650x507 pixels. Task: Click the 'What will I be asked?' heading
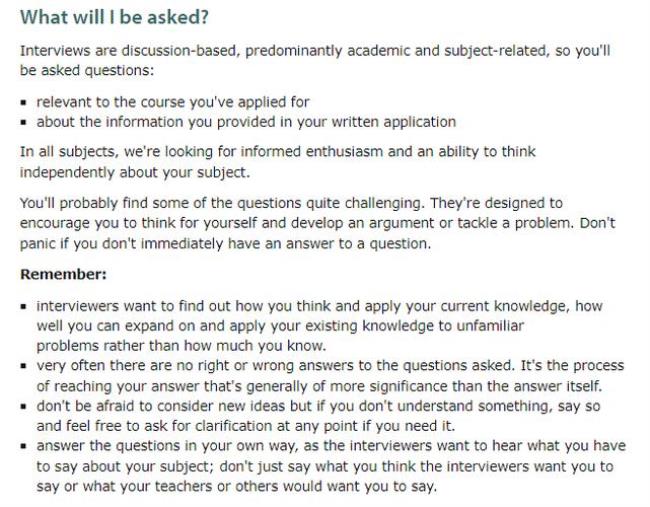(x=114, y=17)
